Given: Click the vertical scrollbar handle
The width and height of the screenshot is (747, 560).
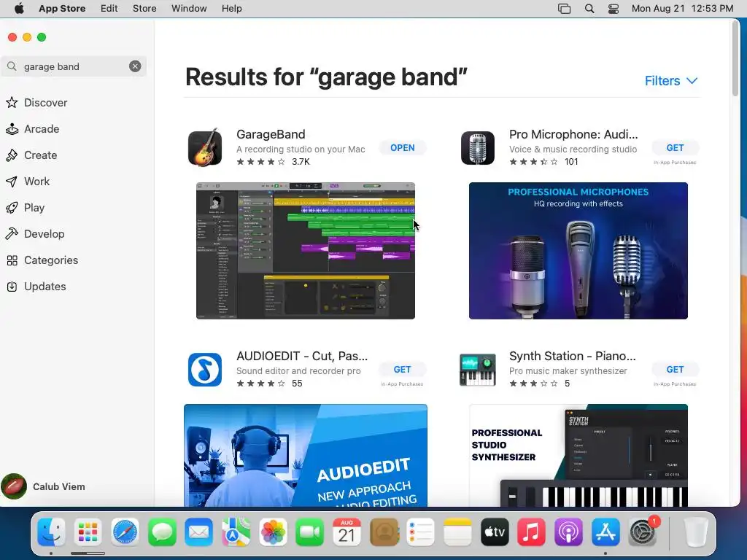Looking at the screenshot, I should [735, 58].
